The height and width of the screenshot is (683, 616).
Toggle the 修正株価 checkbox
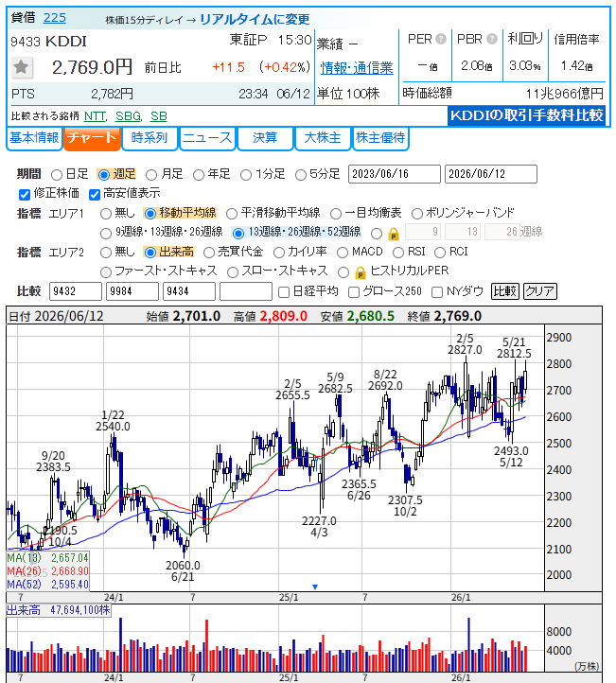pyautogui.click(x=25, y=194)
